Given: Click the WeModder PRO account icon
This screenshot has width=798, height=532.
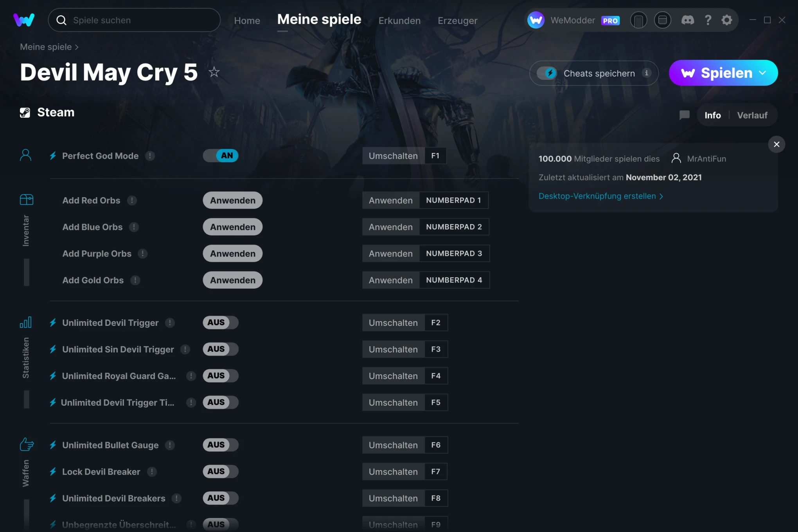Looking at the screenshot, I should coord(534,20).
